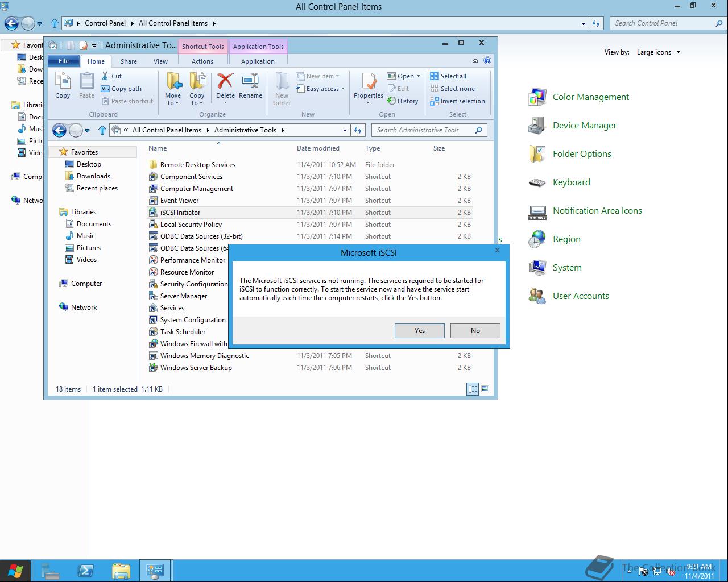Click the Rename icon
Image resolution: width=728 pixels, height=582 pixels.
coord(250,86)
